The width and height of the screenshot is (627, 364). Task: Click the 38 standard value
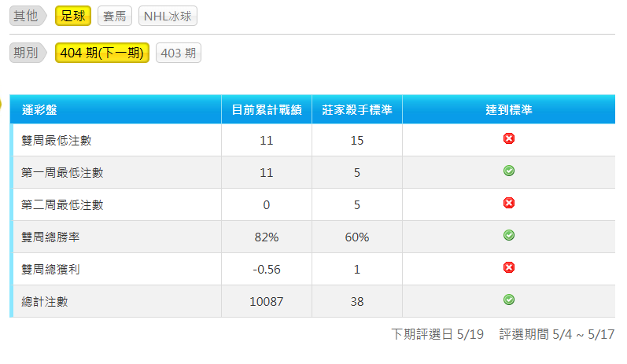coord(357,302)
